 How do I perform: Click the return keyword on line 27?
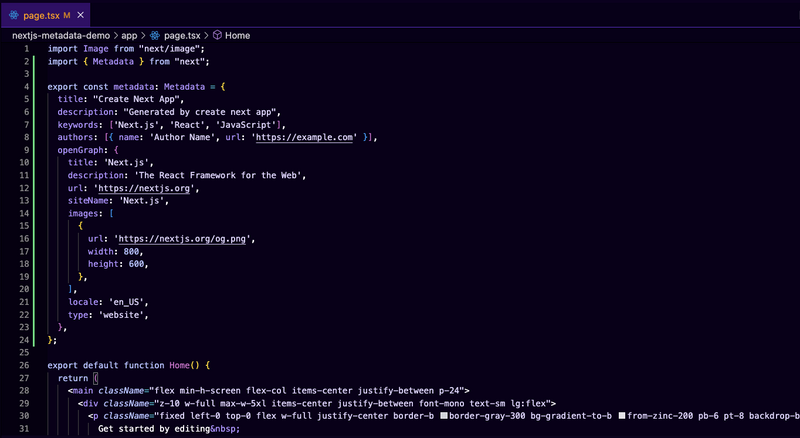pyautogui.click(x=73, y=378)
